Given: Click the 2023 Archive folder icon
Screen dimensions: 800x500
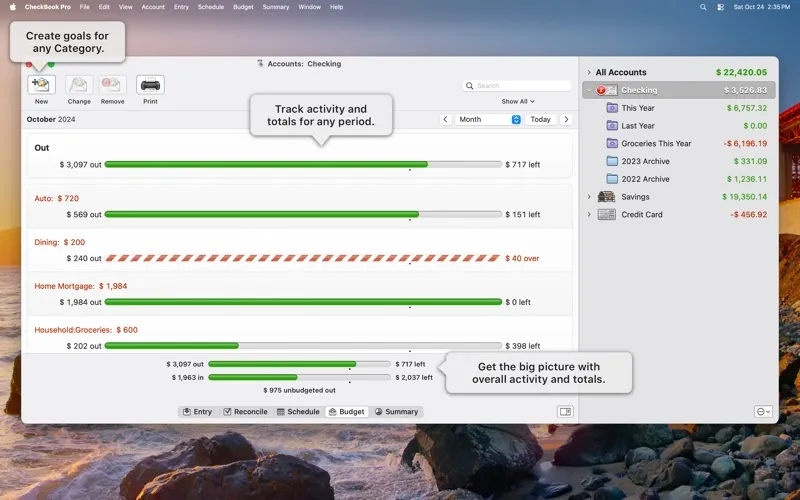Looking at the screenshot, I should click(612, 161).
